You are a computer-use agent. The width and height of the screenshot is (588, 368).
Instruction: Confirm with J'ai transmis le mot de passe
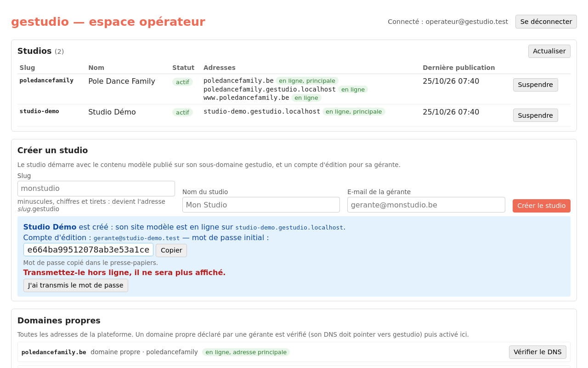point(76,285)
